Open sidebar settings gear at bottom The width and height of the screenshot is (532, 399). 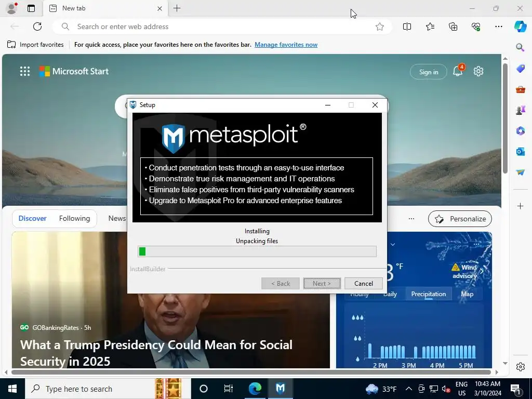pyautogui.click(x=520, y=367)
